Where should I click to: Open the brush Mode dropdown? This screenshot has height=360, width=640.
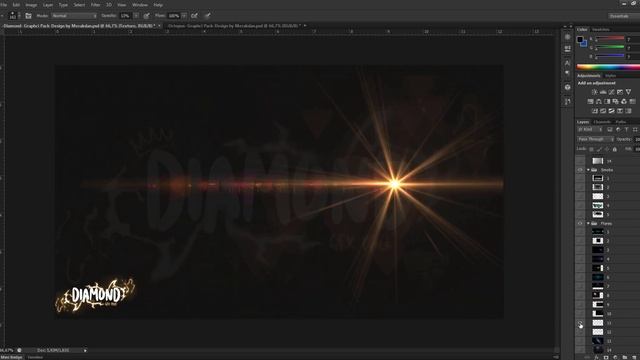[x=74, y=16]
